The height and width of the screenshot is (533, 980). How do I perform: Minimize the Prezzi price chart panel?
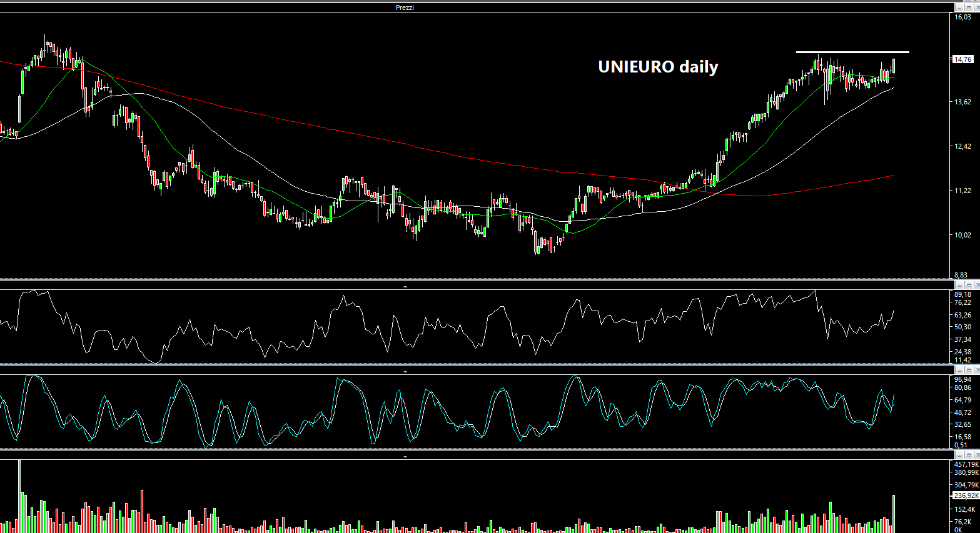pos(959,7)
